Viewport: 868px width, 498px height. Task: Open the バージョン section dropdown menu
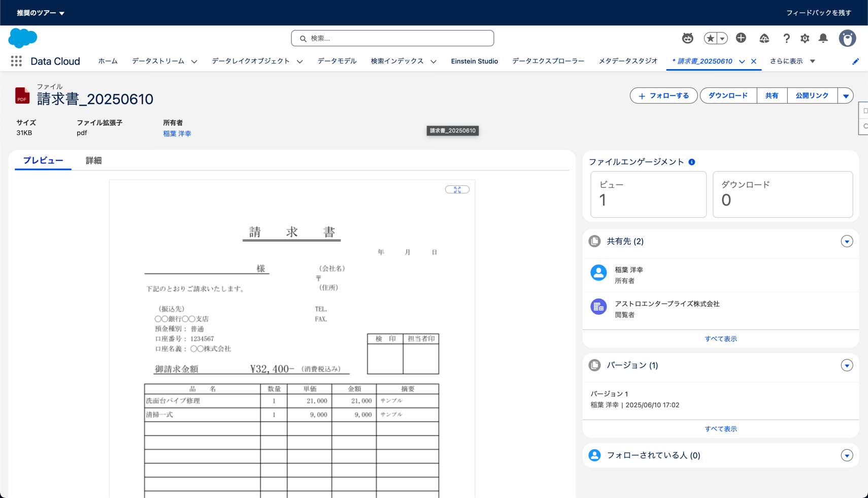tap(846, 366)
